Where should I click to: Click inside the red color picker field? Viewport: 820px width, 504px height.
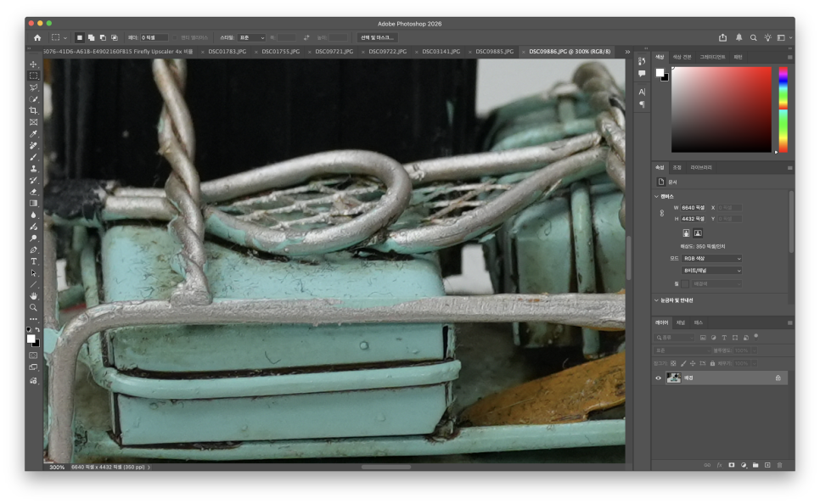tap(722, 109)
